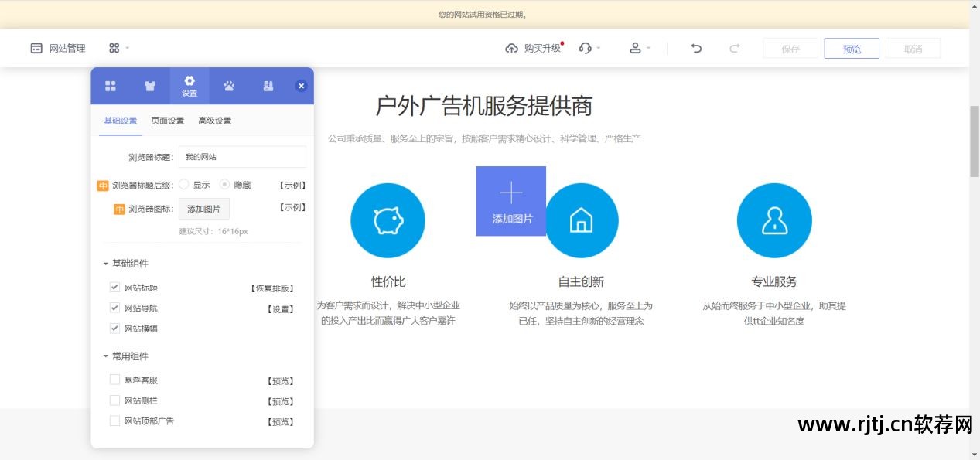This screenshot has height=460, width=980.
Task: Click the trial expired notice 您的网站试用资格已过期
Action: [483, 14]
